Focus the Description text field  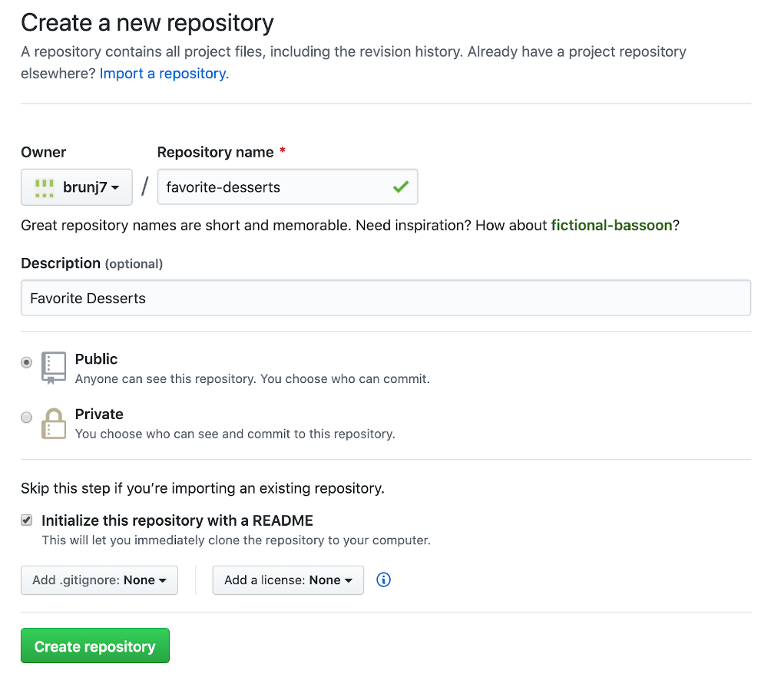pos(385,298)
